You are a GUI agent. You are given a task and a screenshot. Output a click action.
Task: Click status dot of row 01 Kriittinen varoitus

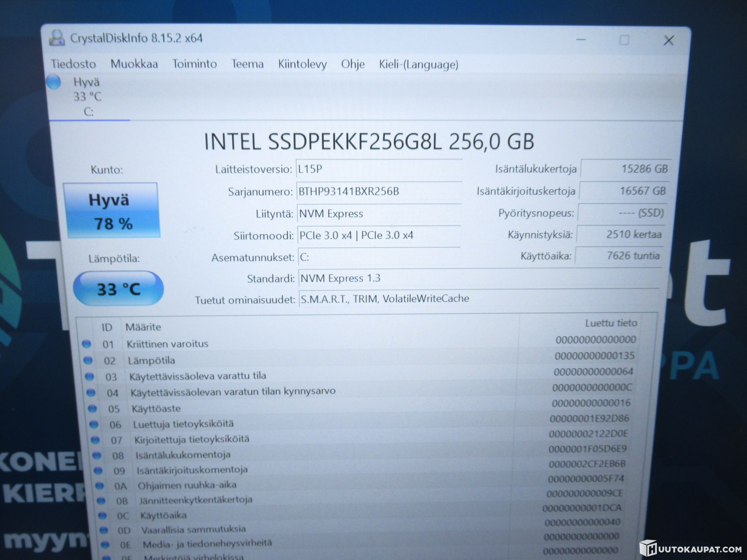(x=86, y=343)
